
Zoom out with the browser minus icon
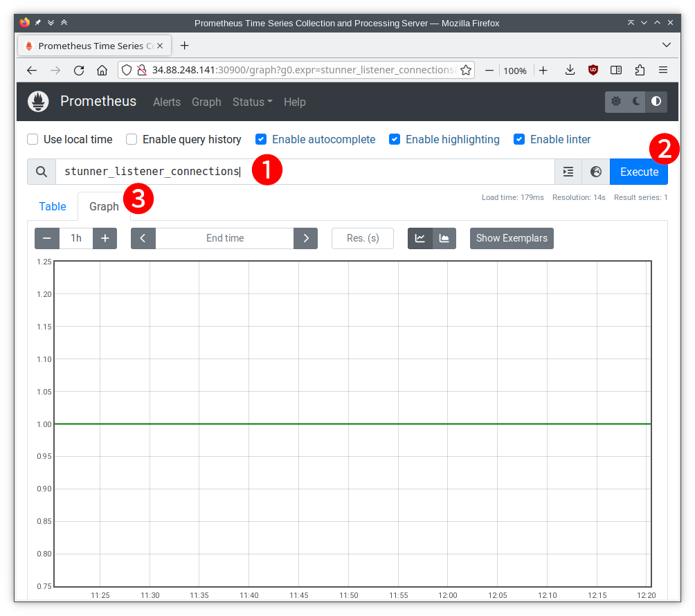click(489, 70)
